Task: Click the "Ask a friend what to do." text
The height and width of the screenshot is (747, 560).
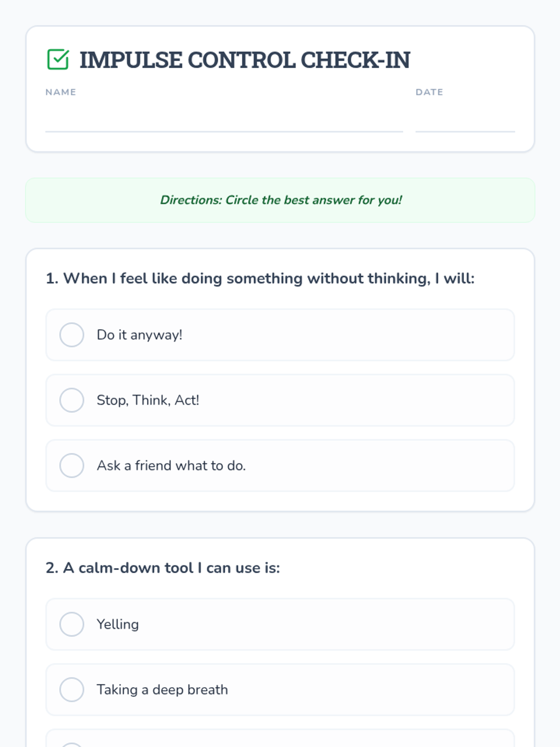Action: 171,465
